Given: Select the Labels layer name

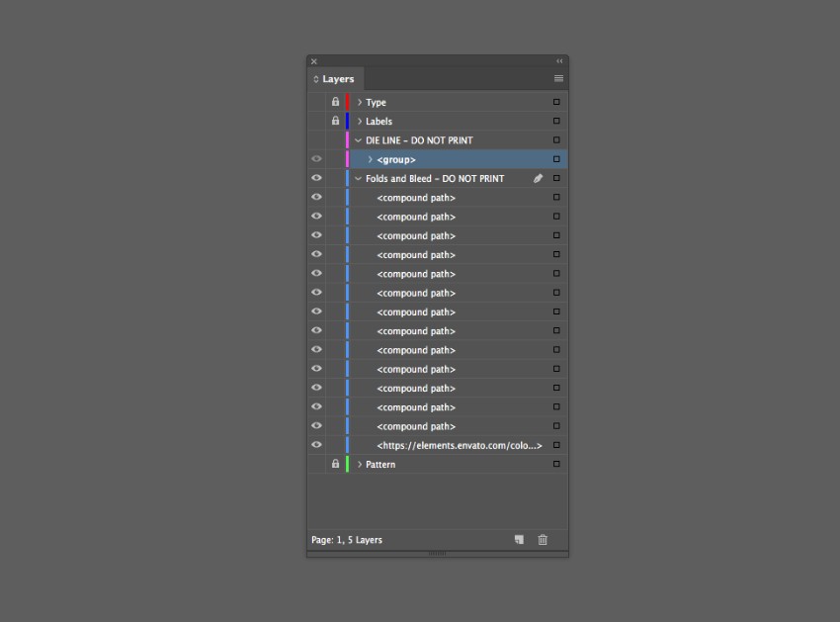Looking at the screenshot, I should pyautogui.click(x=378, y=122).
